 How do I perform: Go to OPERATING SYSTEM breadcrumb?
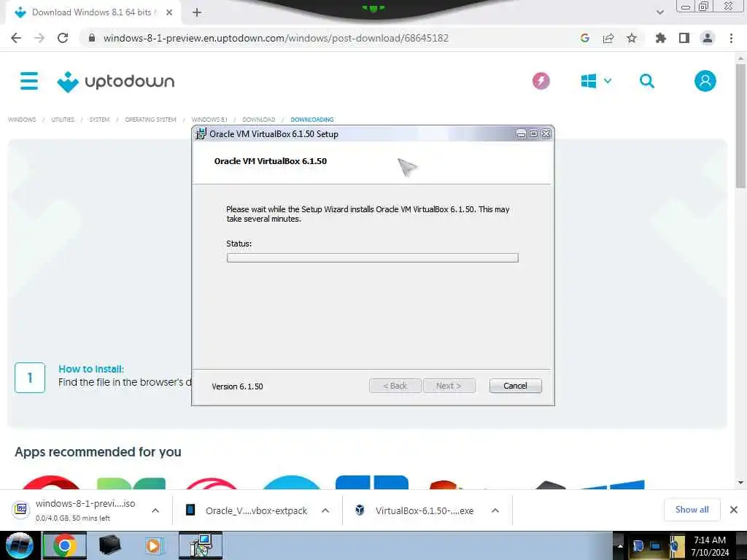coord(150,120)
